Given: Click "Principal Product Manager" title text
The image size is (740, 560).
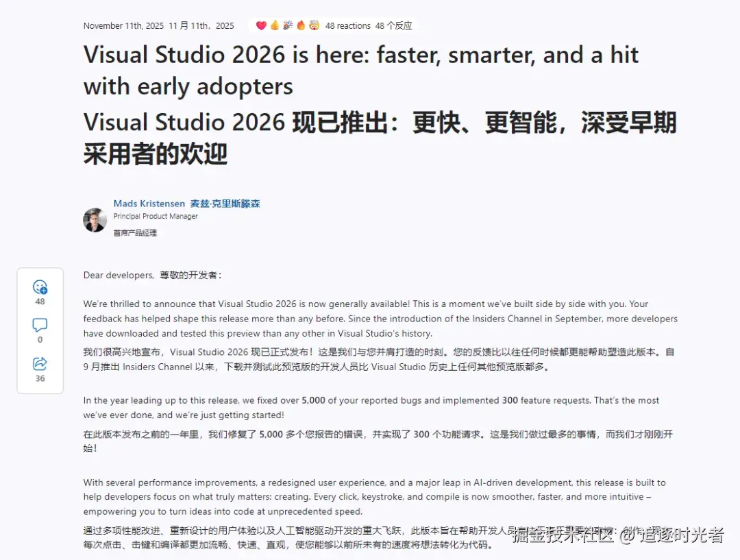Looking at the screenshot, I should pyautogui.click(x=156, y=217).
